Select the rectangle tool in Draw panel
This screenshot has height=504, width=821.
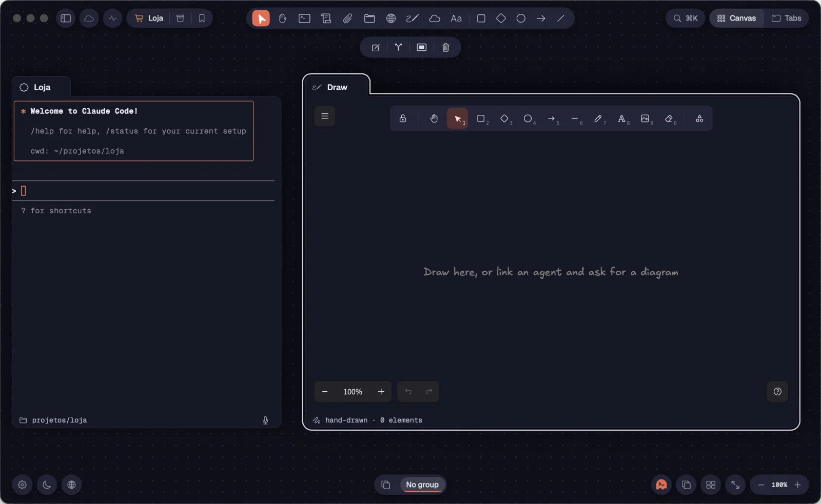481,119
